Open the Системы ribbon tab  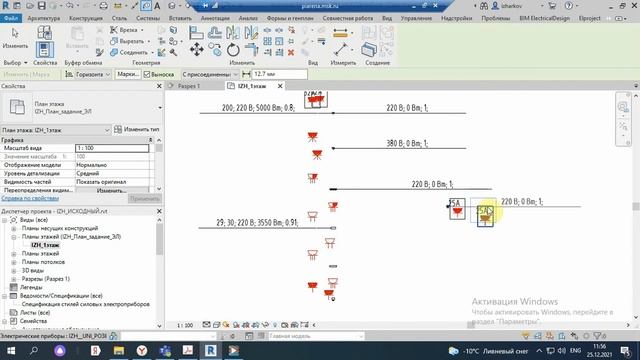tap(148, 18)
